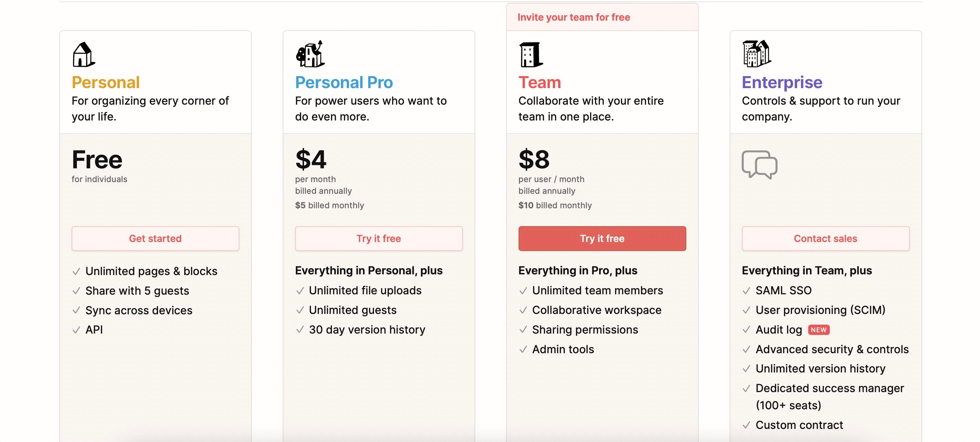Click the Personal Pro house-with-tree icon
Screen dimensions: 980x442
pyautogui.click(x=310, y=54)
